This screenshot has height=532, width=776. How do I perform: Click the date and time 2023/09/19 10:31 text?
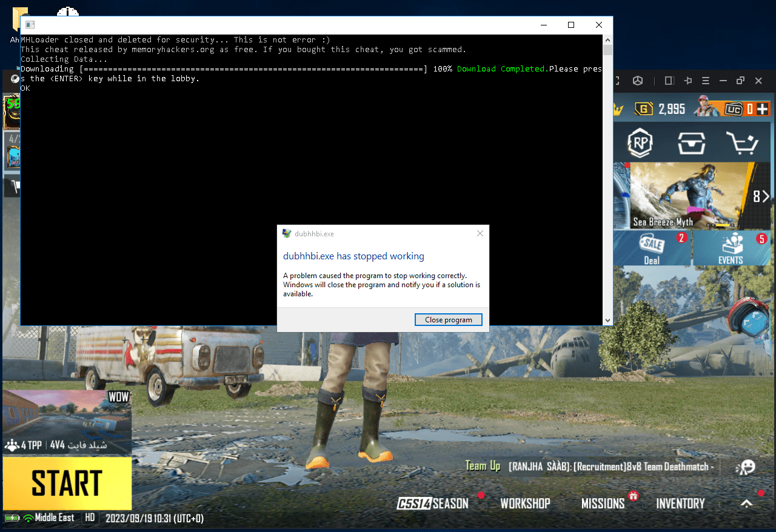155,518
